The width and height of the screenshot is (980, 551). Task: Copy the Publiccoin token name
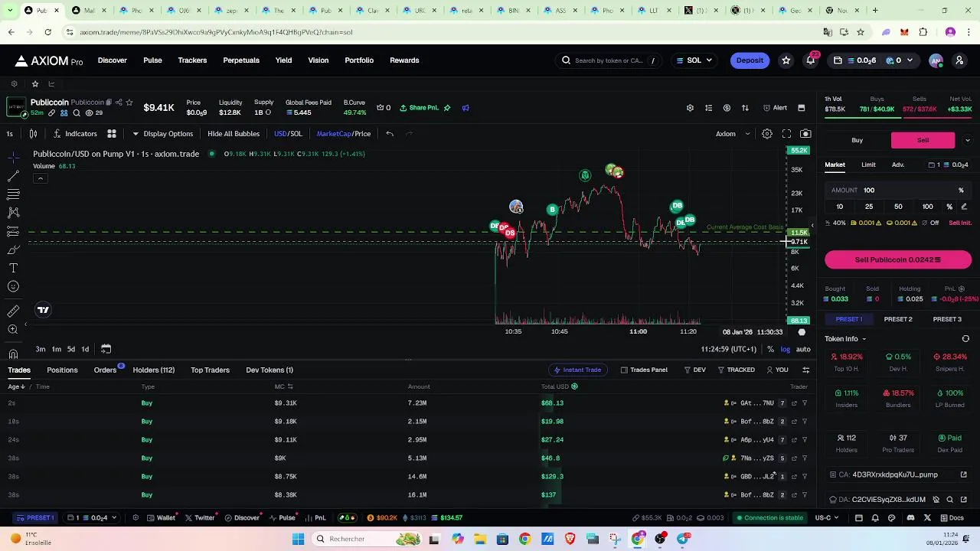click(109, 103)
